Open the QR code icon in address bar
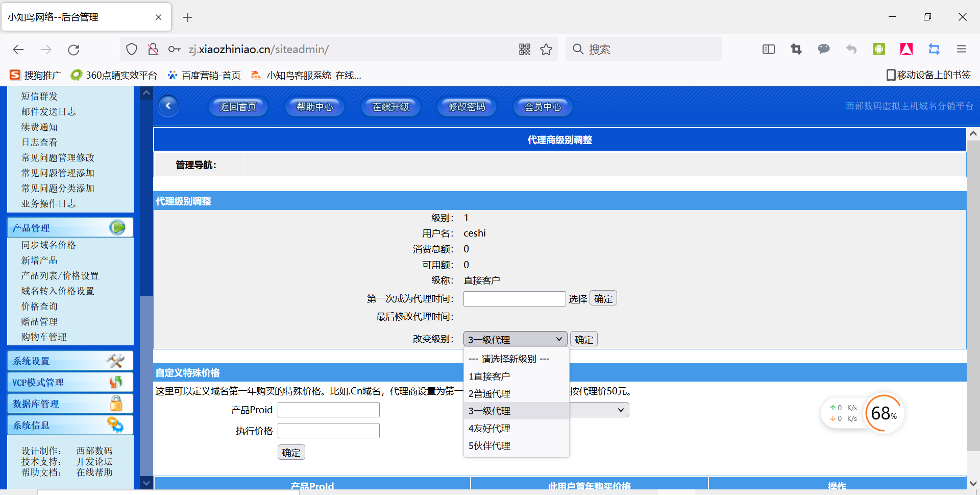The width and height of the screenshot is (980, 495). [525, 50]
